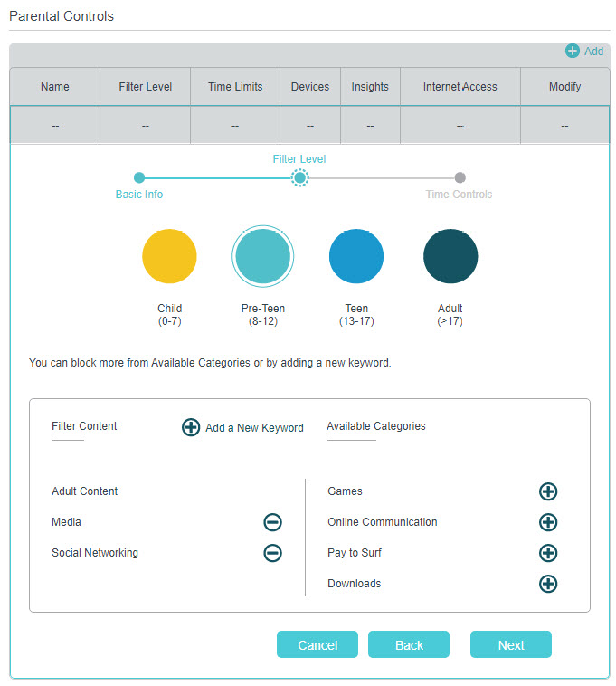Jump to Time Controls step dot
The height and width of the screenshot is (686, 616).
coord(460,177)
